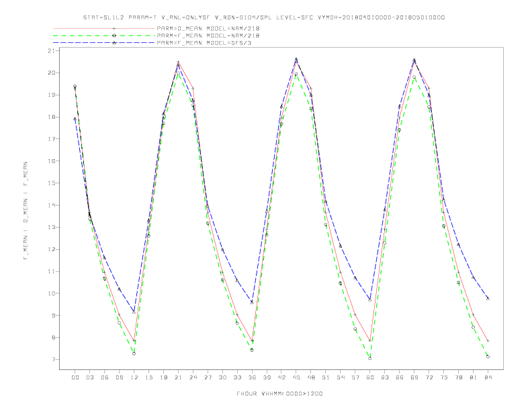Click y-axis tick label 12

click(x=52, y=249)
